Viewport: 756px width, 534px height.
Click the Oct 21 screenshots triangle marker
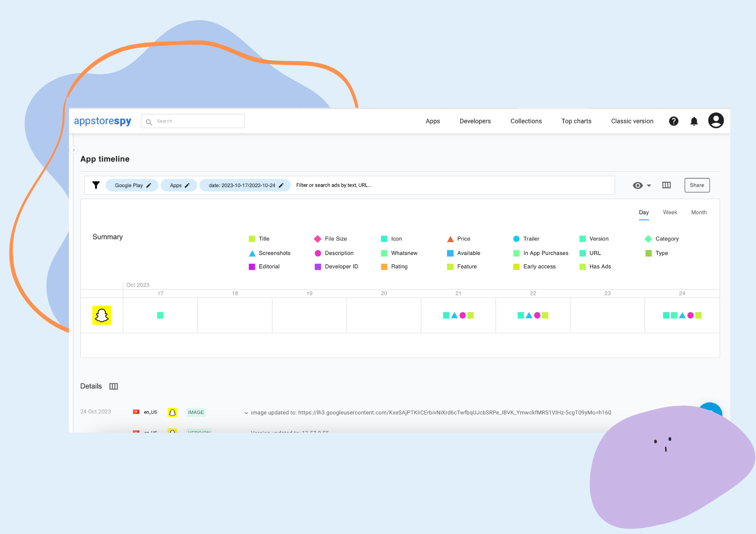(x=454, y=315)
